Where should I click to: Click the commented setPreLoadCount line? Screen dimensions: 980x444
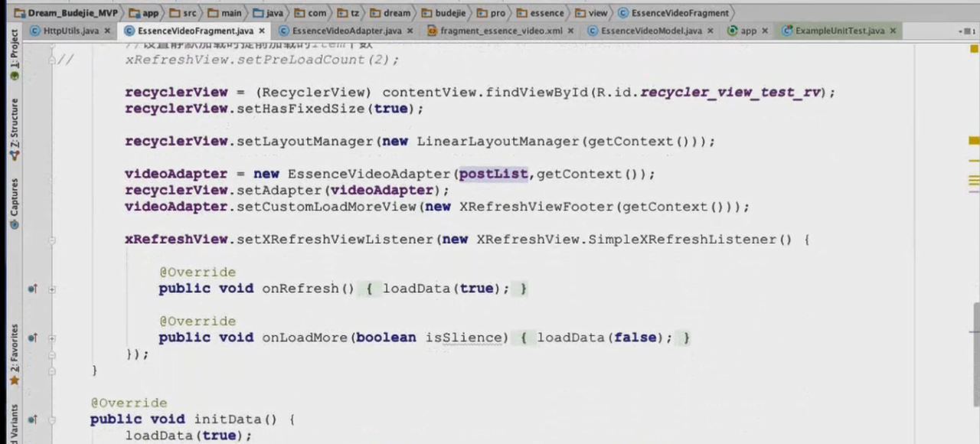click(262, 59)
